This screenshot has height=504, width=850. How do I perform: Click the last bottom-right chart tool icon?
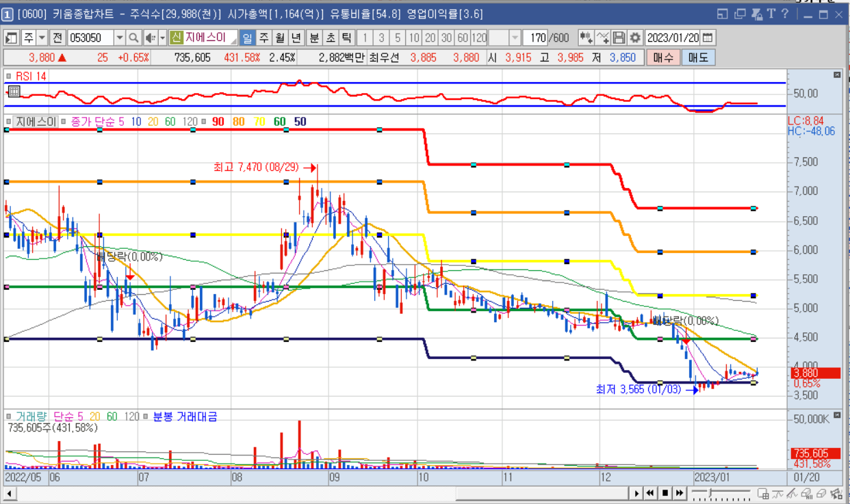coord(838,493)
